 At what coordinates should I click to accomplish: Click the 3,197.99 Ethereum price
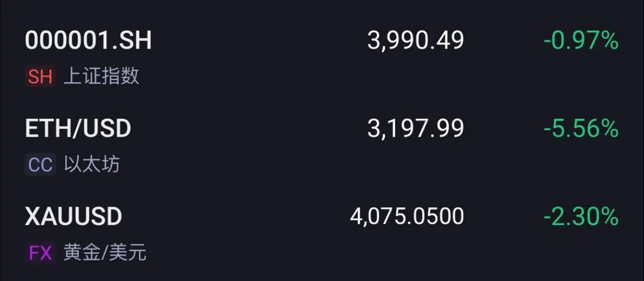415,129
